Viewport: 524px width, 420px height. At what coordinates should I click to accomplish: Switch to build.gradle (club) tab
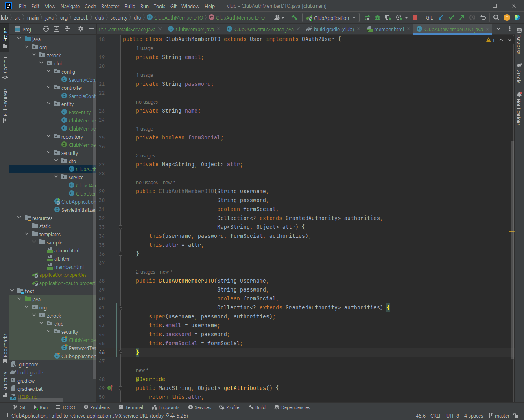tap(334, 29)
